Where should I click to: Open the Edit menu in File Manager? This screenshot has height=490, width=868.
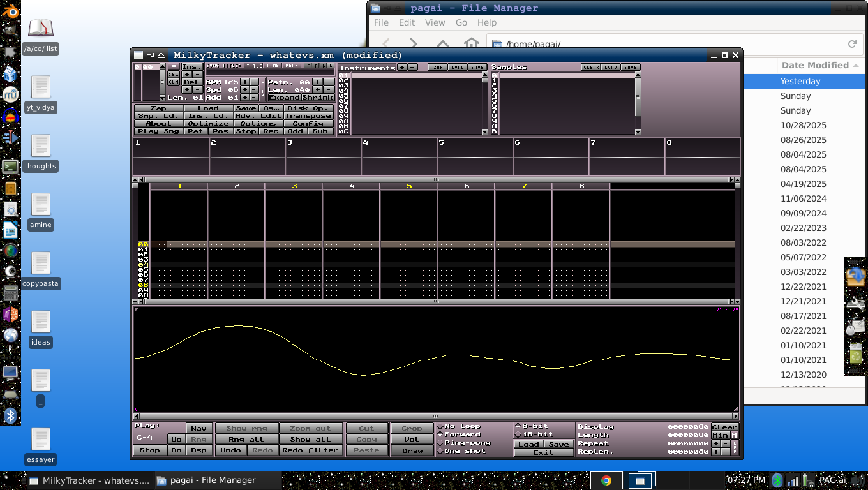(407, 22)
